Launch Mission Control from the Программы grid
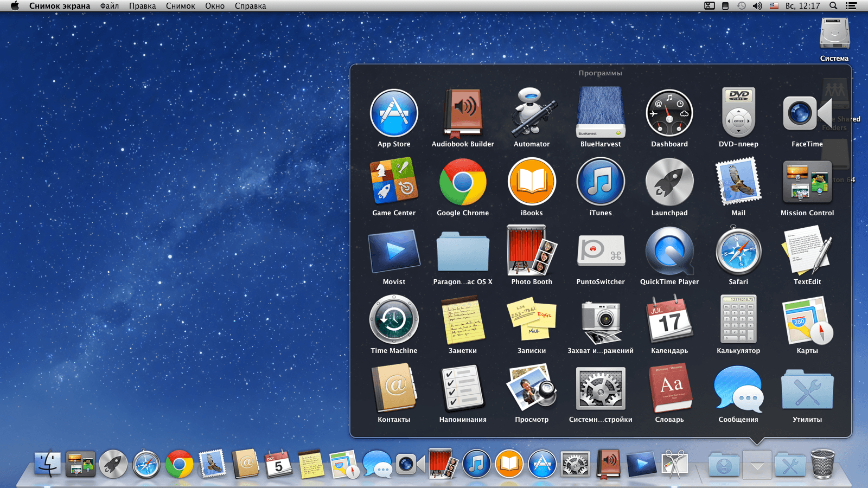This screenshot has width=868, height=488. (x=807, y=182)
